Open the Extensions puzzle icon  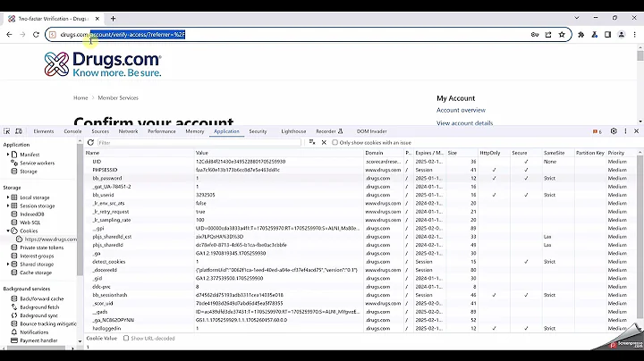(580, 35)
